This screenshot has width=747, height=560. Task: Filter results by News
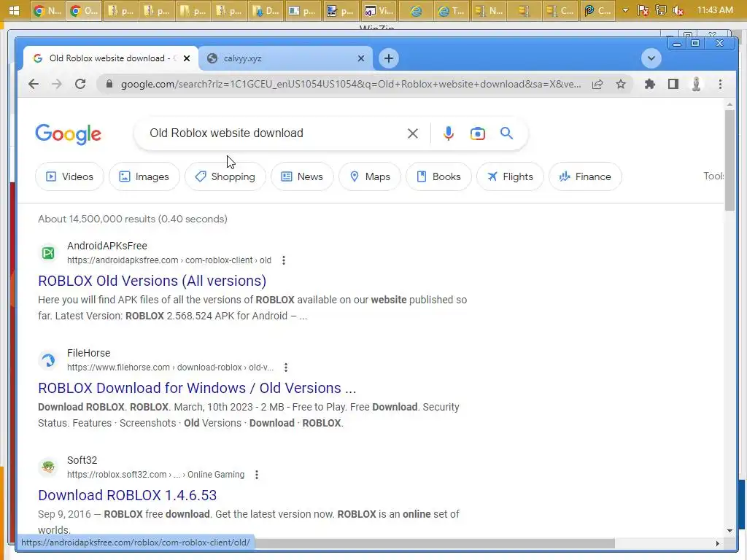click(x=302, y=176)
